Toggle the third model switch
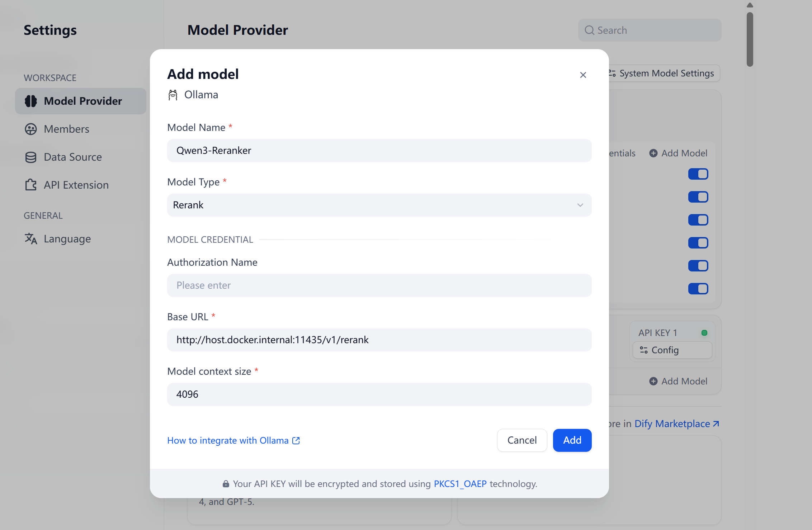The height and width of the screenshot is (530, 812). [698, 220]
